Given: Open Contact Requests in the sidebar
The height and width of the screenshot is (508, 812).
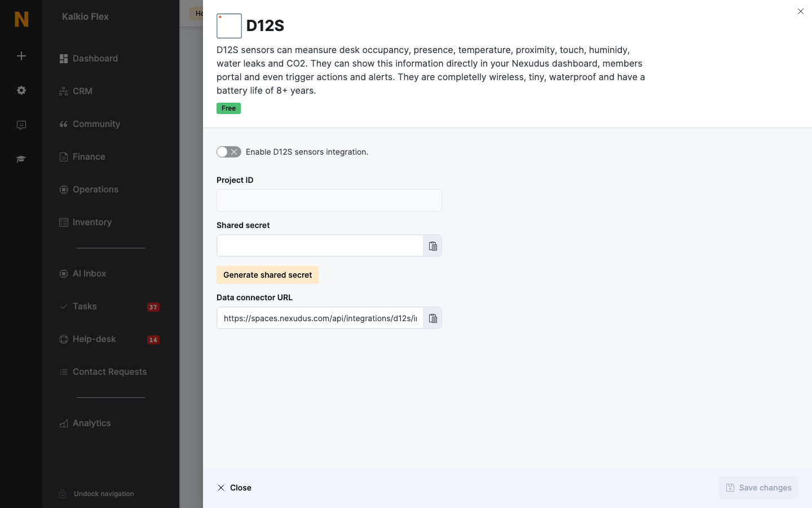Looking at the screenshot, I should pyautogui.click(x=111, y=372).
